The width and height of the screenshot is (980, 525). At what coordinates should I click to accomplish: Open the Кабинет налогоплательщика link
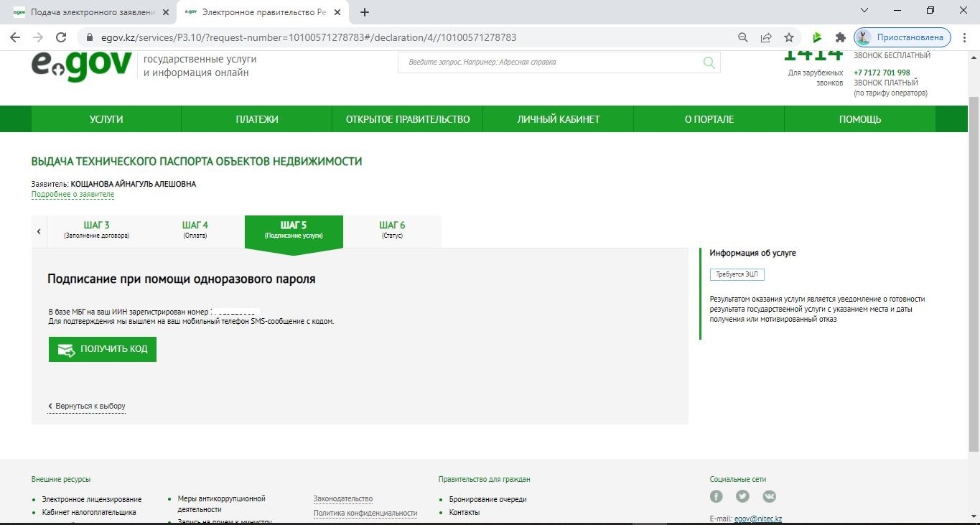[x=89, y=512]
